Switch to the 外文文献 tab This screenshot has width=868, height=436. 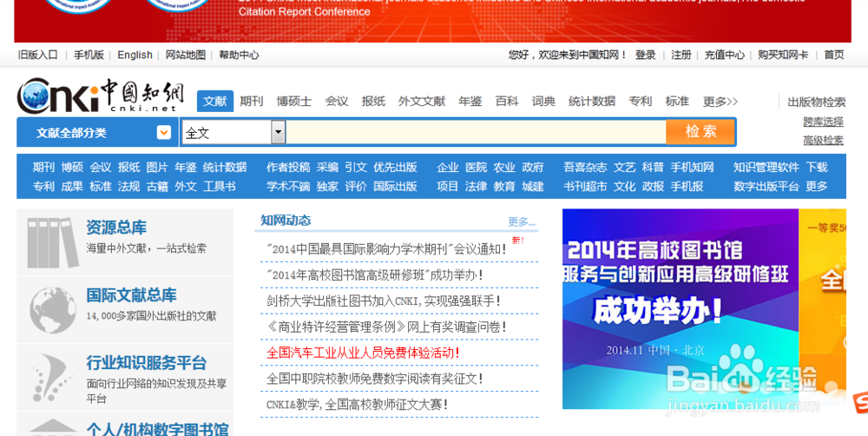[422, 102]
